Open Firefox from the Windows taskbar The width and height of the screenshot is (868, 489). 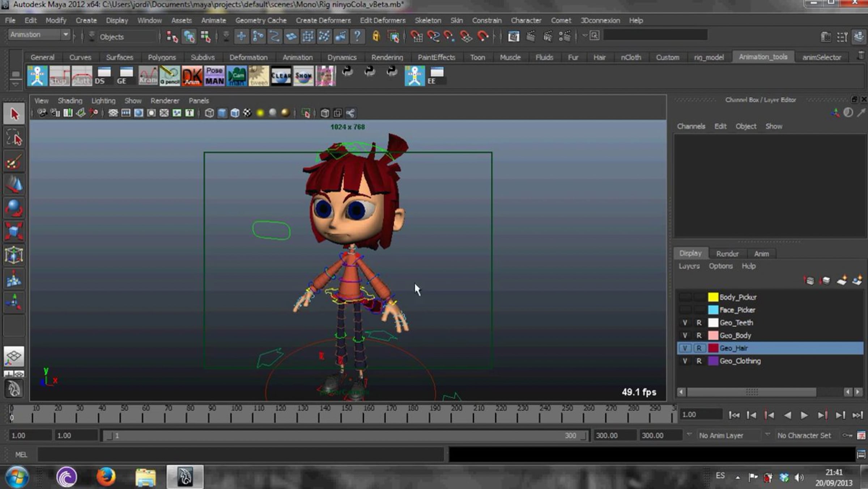[106, 477]
